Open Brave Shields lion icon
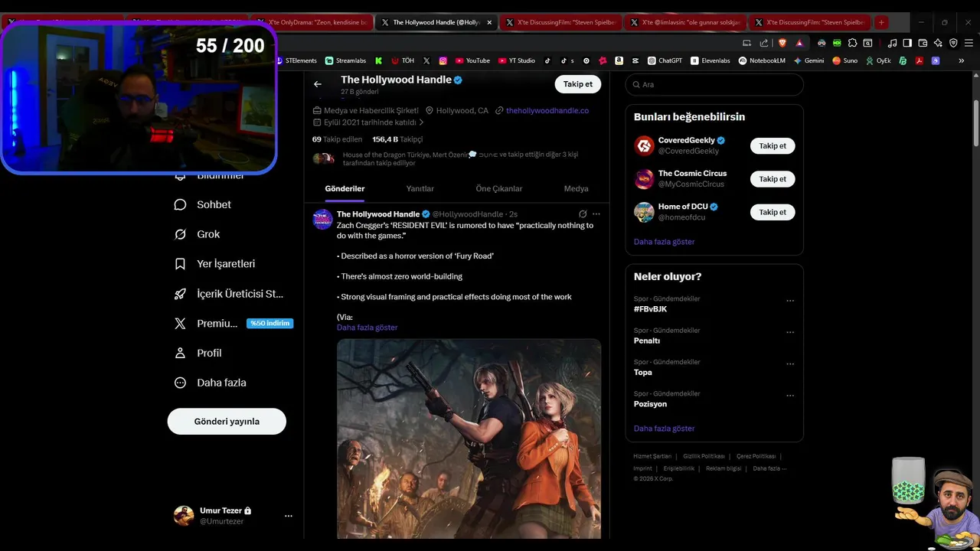980x551 pixels. [x=782, y=43]
